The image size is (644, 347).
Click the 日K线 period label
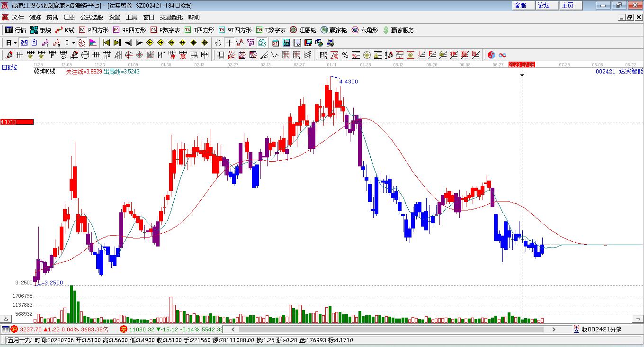pyautogui.click(x=9, y=67)
